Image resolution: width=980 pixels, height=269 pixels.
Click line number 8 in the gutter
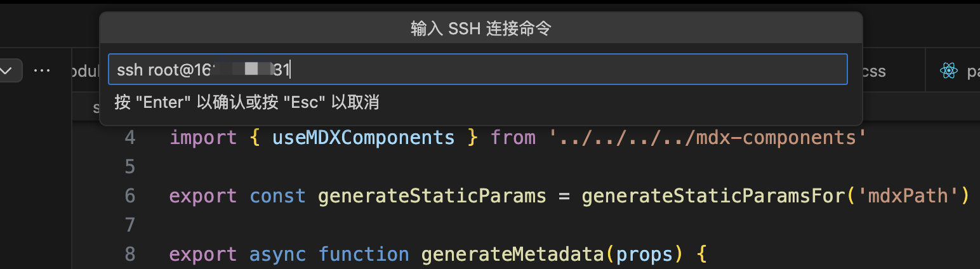click(129, 254)
